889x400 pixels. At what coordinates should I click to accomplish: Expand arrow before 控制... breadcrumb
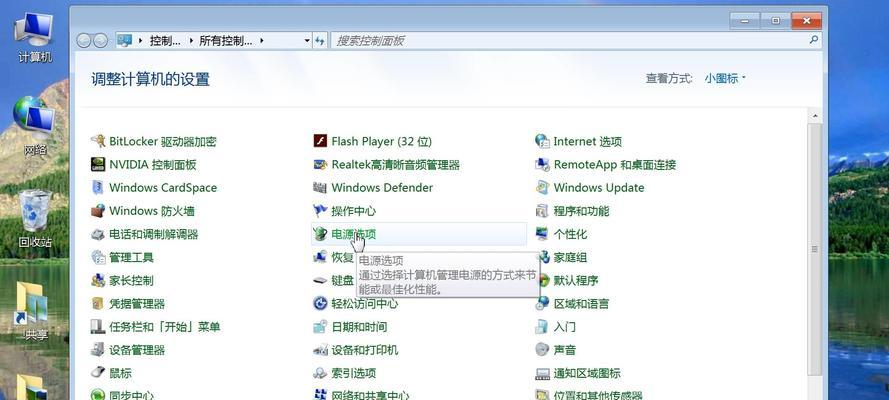pyautogui.click(x=141, y=41)
